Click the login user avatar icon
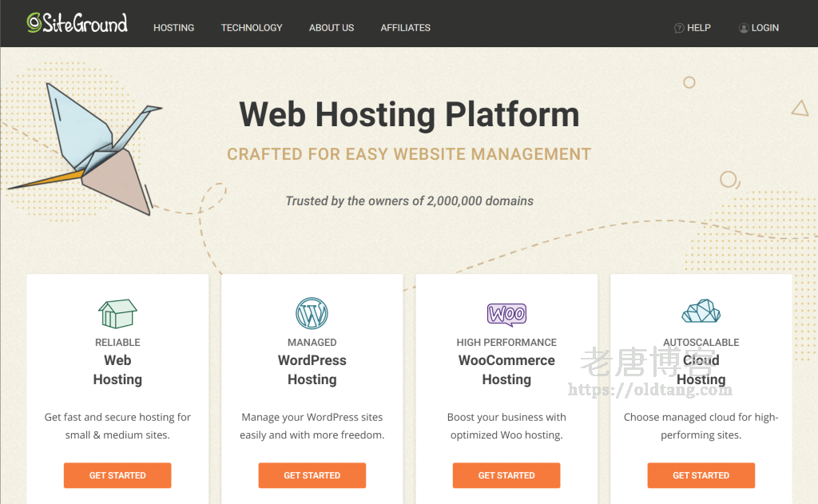The image size is (818, 504). pyautogui.click(x=744, y=28)
